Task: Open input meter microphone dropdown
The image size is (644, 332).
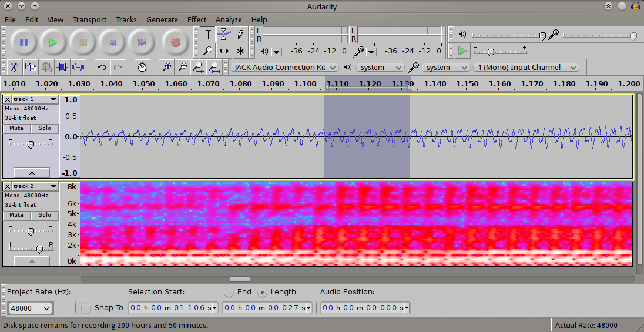Action: pyautogui.click(x=371, y=52)
